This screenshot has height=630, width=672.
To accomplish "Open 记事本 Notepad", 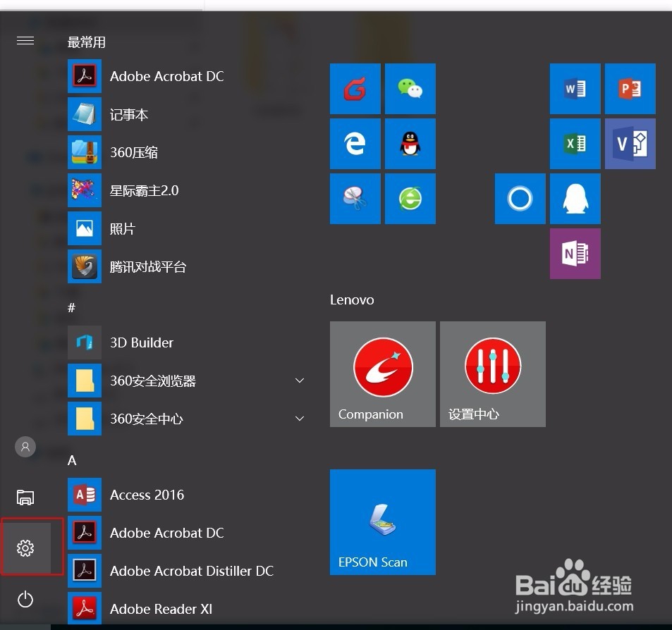I will (188, 114).
